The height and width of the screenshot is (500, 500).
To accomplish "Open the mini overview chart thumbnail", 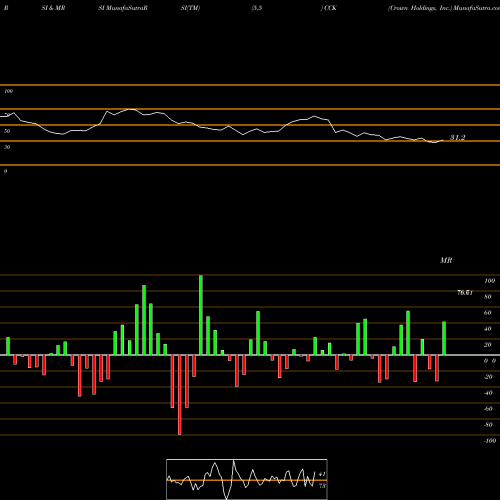I will [x=247, y=479].
